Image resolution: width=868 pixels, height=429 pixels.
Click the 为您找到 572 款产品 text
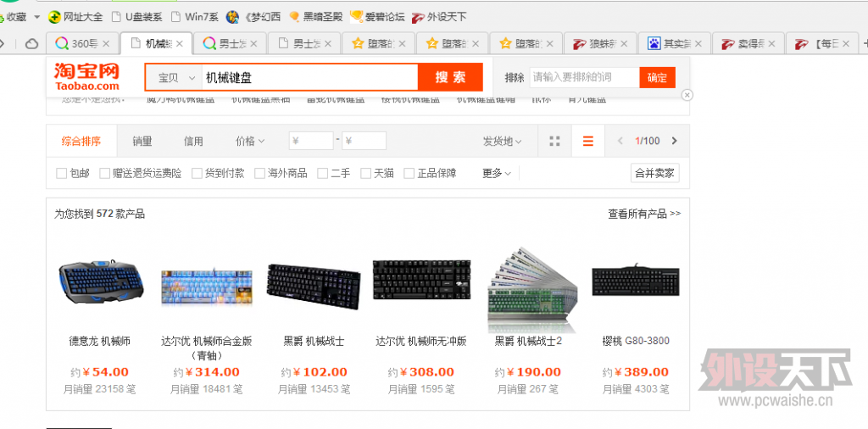pos(100,214)
